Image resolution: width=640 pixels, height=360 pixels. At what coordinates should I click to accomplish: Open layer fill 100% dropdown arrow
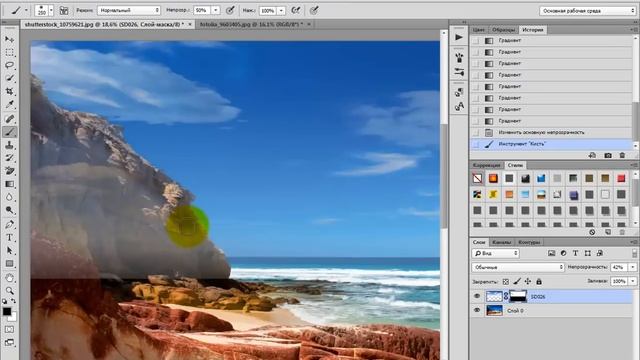pos(633,281)
